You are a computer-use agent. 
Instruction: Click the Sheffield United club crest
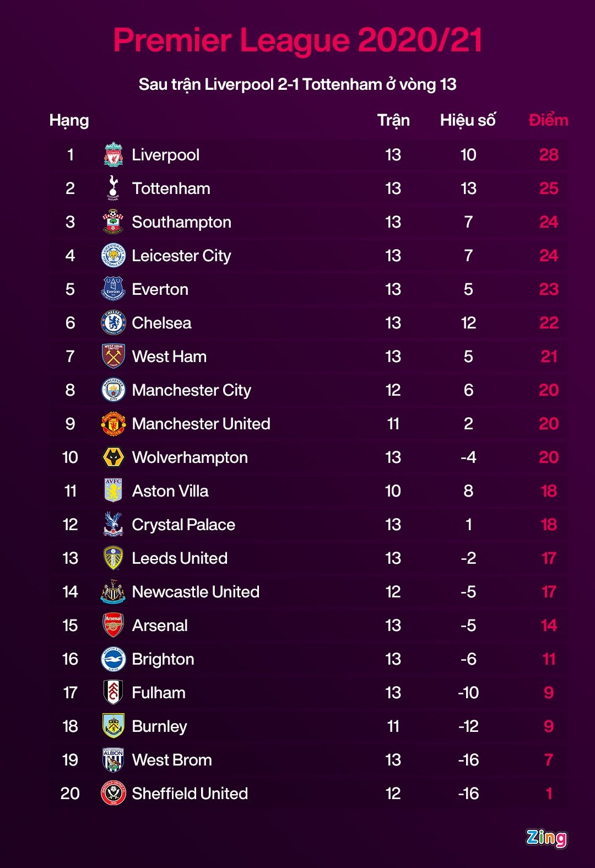[113, 794]
